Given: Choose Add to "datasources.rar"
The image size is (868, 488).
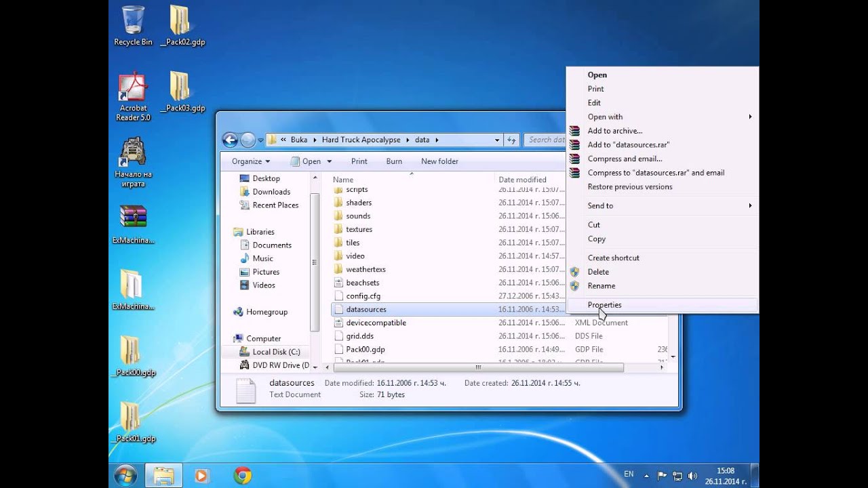Looking at the screenshot, I should pyautogui.click(x=663, y=144).
